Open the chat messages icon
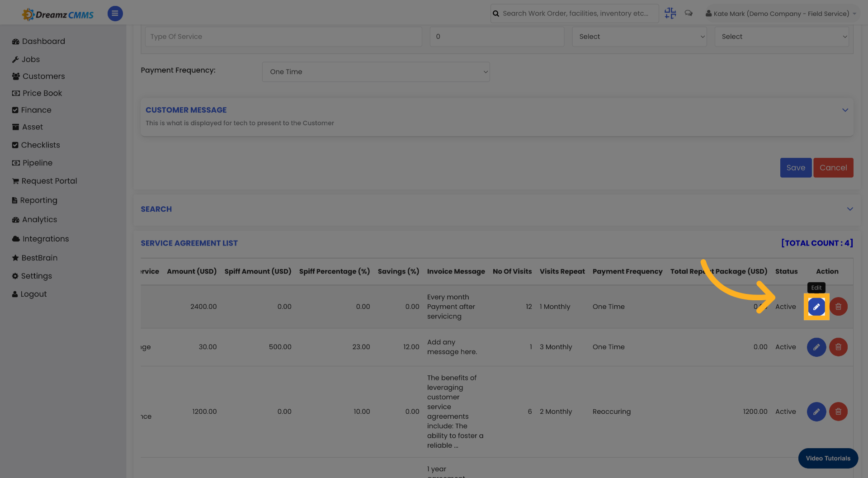This screenshot has width=868, height=478. (x=689, y=13)
